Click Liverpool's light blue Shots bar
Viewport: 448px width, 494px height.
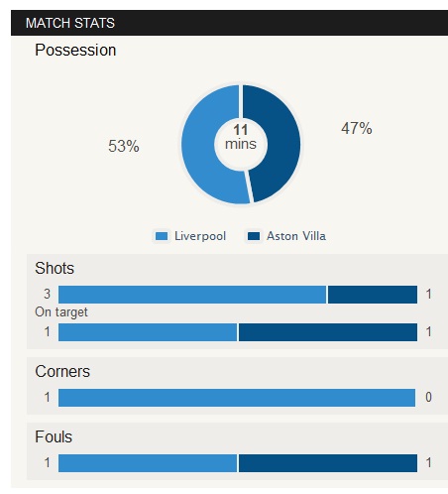click(x=192, y=295)
